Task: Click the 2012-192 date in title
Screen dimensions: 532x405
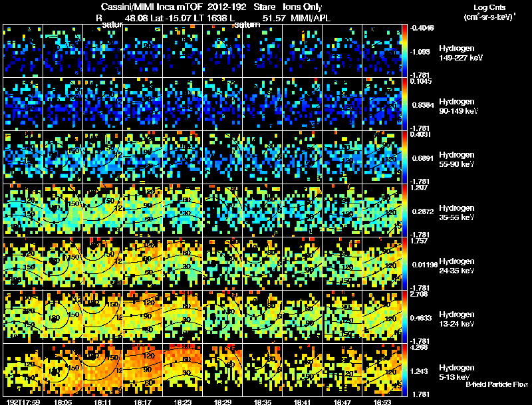Action: tap(227, 7)
